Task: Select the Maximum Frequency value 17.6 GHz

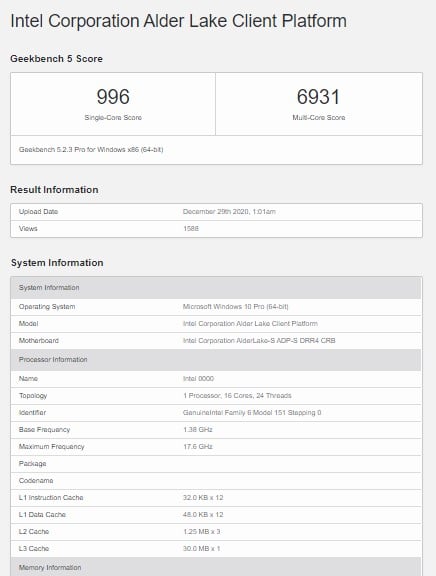Action: click(198, 447)
